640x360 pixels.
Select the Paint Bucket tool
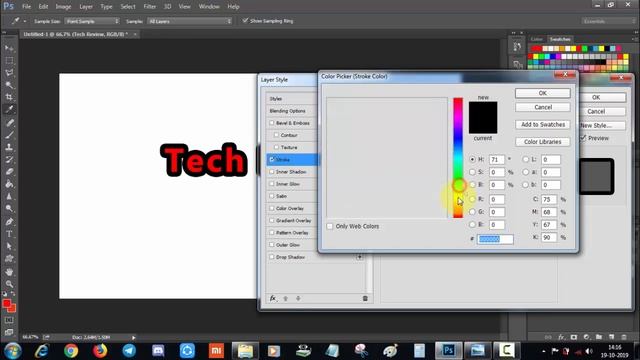(x=9, y=184)
